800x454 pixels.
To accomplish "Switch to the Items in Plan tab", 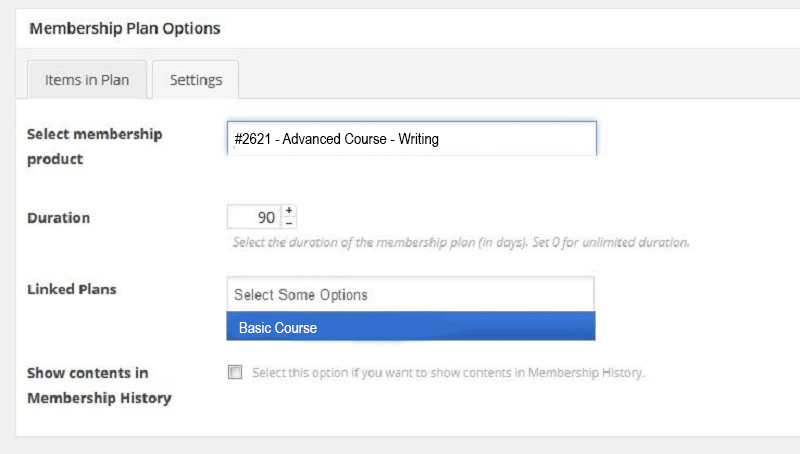I will [87, 80].
